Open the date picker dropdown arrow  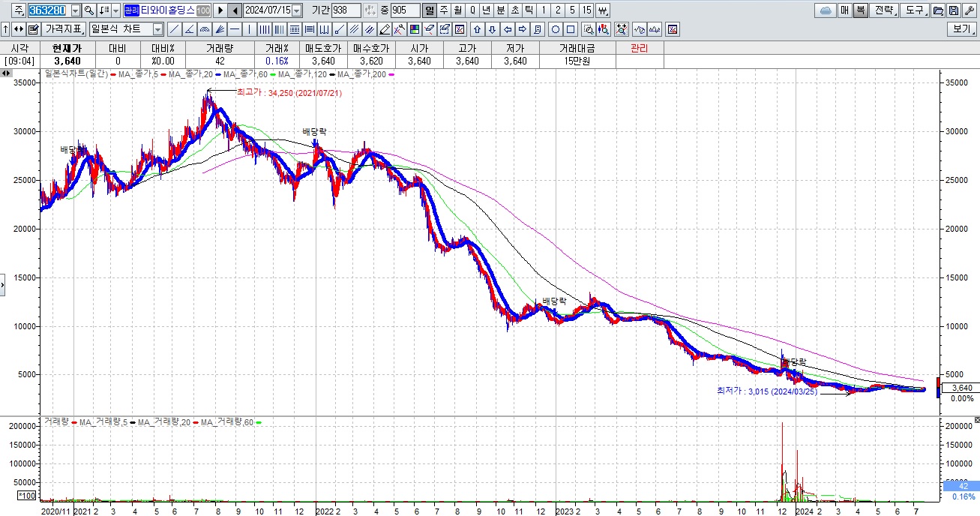point(296,10)
